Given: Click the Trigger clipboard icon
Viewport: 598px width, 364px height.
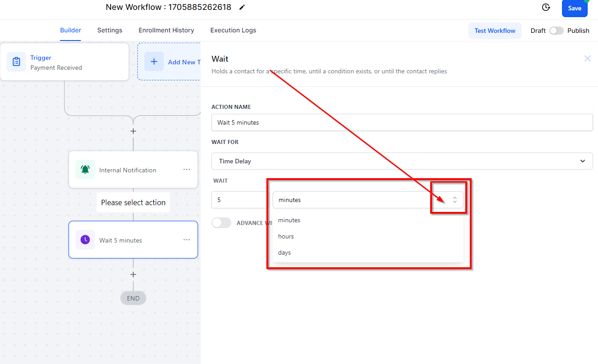Looking at the screenshot, I should 16,62.
